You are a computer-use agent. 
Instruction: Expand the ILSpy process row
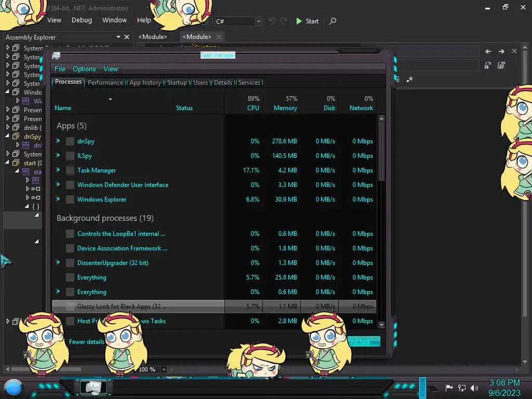point(58,155)
